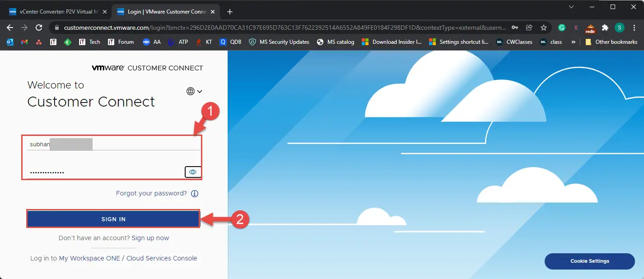Screen dimensions: 644x279
Task: Open the MS catalog bookmark
Action: pyautogui.click(x=335, y=42)
